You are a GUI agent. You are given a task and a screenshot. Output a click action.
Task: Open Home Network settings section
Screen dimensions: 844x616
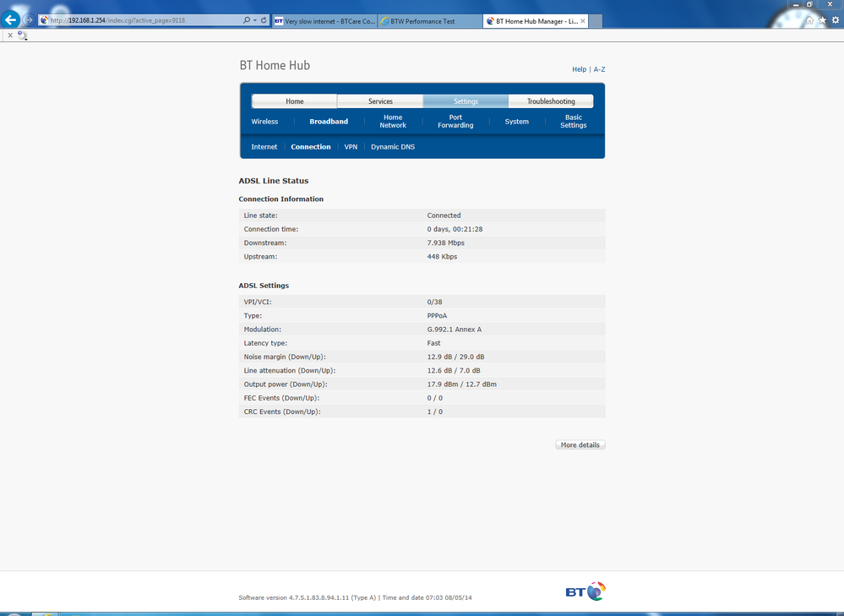[x=393, y=121]
